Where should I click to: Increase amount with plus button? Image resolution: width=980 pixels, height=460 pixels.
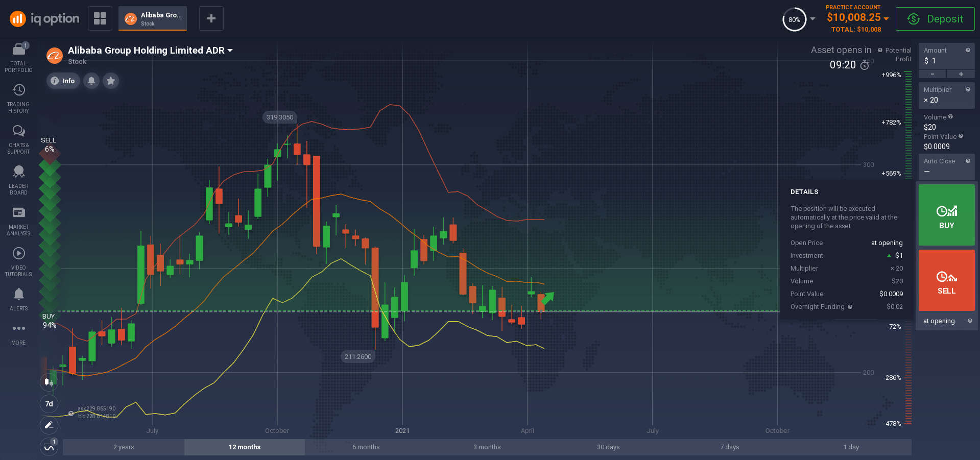click(x=961, y=74)
